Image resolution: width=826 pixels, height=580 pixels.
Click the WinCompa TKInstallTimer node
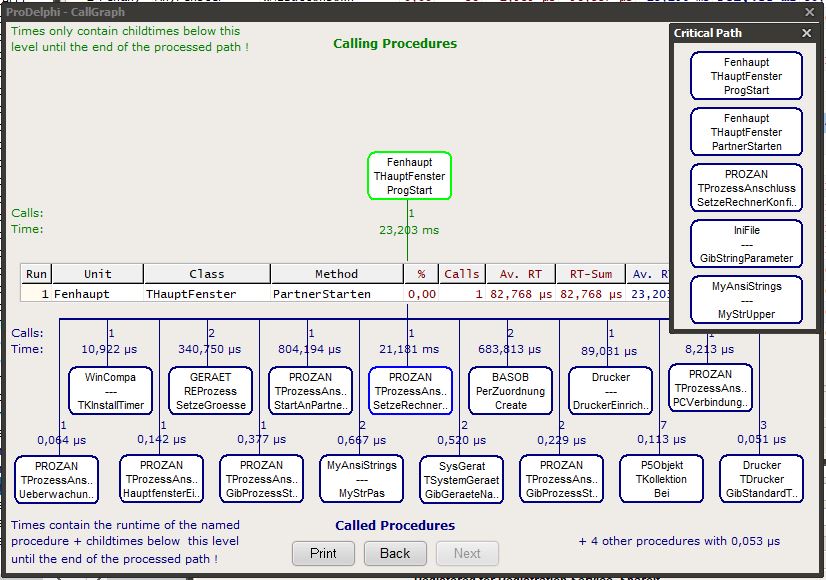click(x=110, y=391)
